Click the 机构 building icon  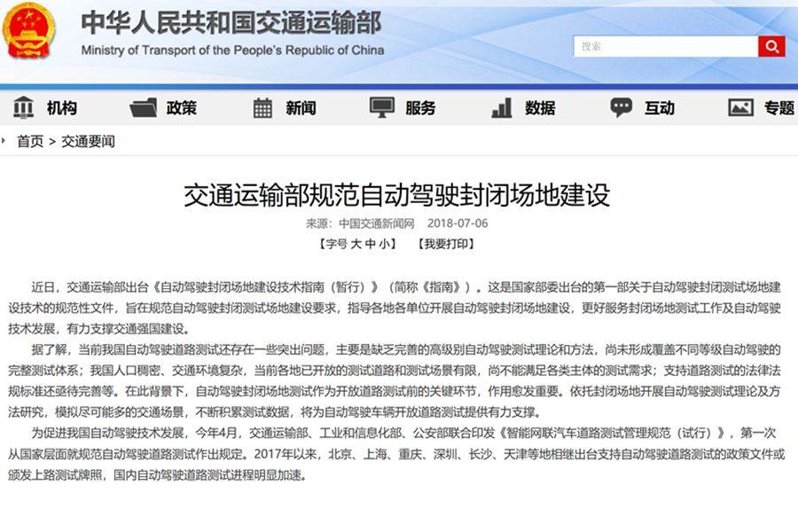tap(23, 107)
